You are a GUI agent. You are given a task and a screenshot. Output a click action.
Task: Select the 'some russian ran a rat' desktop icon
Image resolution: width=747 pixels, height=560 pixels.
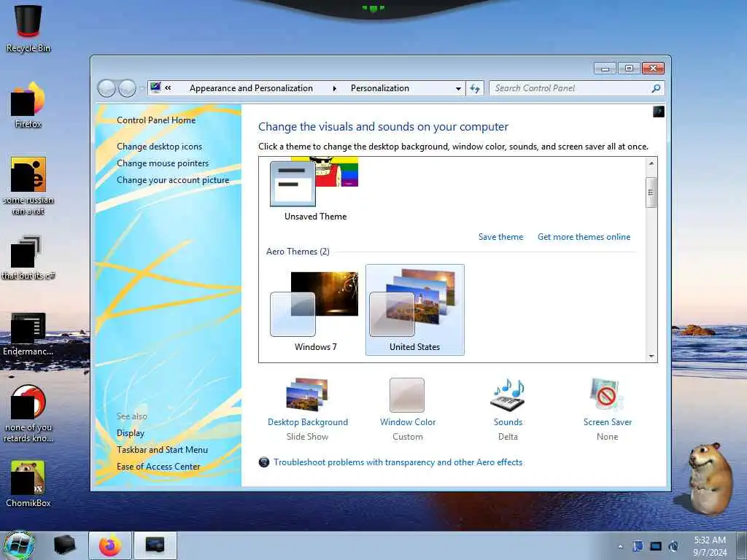[28, 186]
